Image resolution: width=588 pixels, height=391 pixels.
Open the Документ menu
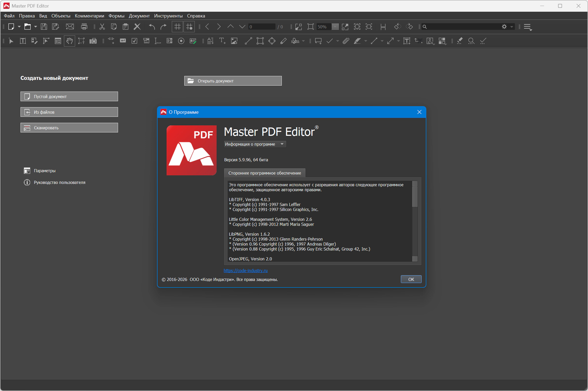click(x=139, y=16)
